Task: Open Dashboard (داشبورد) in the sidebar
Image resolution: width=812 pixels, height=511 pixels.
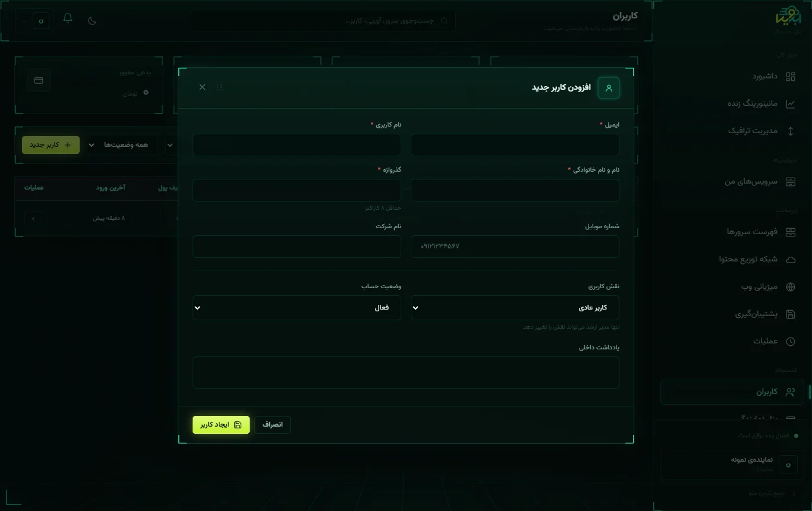Action: tap(732, 76)
